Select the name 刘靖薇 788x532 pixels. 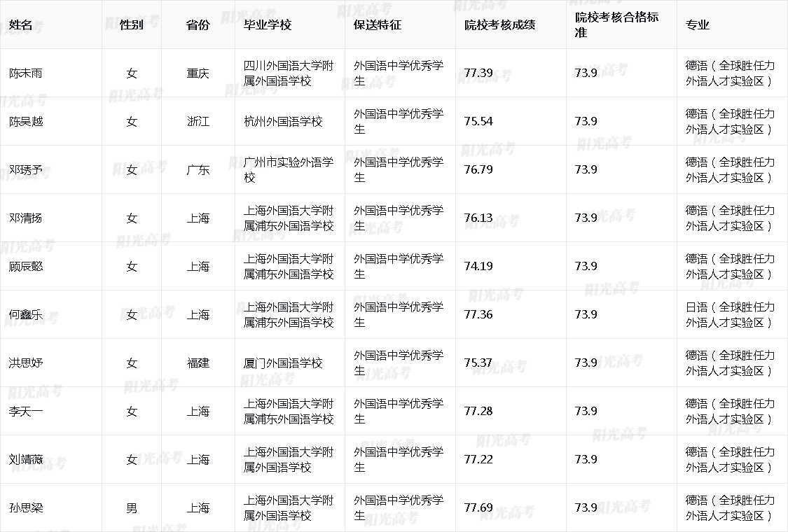click(x=26, y=460)
